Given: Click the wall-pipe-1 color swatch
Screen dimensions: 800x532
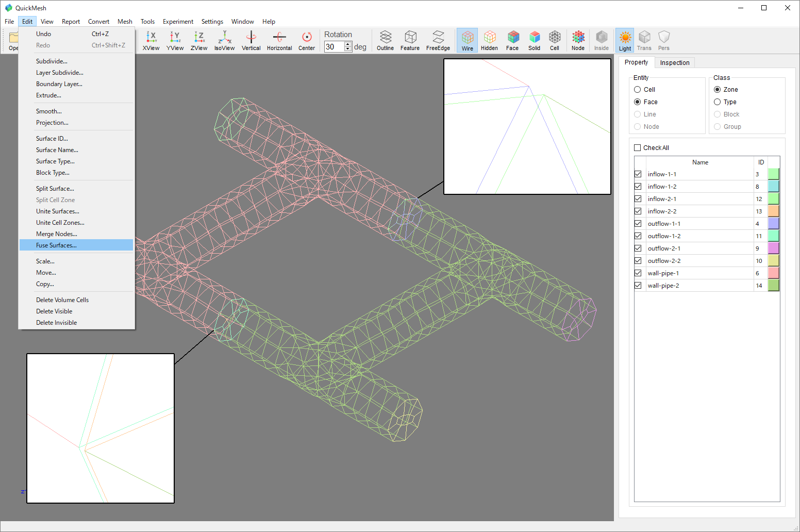Looking at the screenshot, I should coord(773,273).
